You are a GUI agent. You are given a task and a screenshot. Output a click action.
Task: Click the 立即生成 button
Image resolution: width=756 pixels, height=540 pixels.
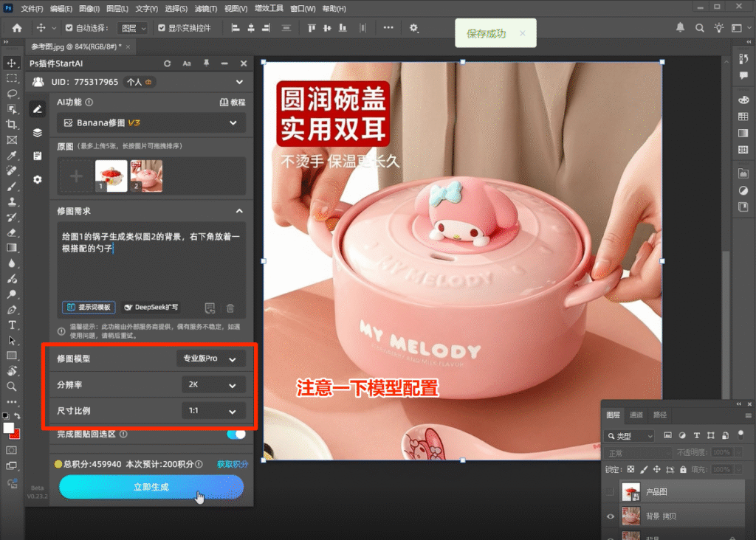(x=151, y=487)
